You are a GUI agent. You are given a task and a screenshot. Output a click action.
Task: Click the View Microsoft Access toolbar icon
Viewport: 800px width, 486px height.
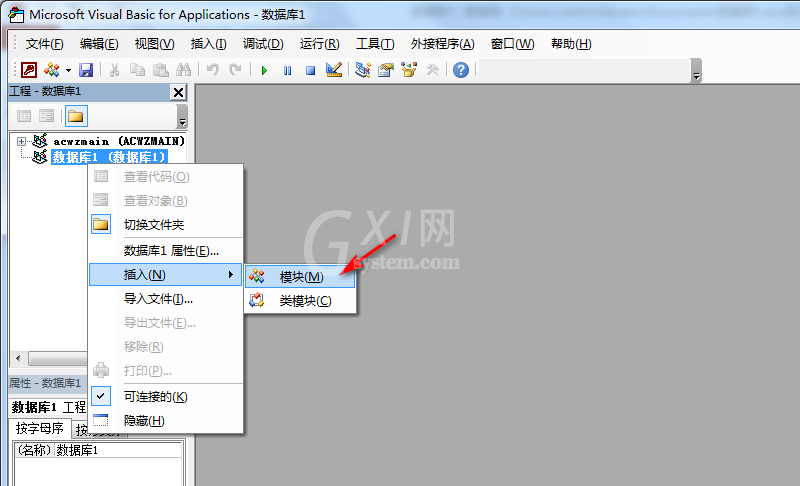coord(29,70)
